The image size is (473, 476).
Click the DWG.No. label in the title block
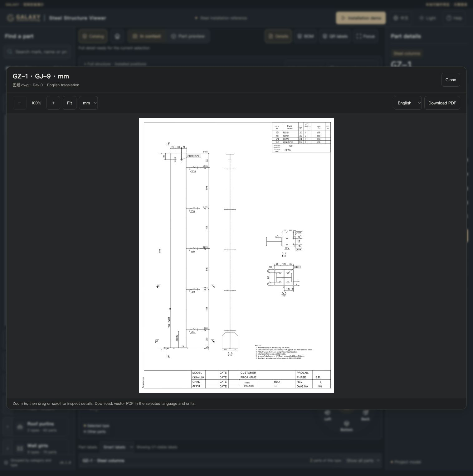[302, 386]
